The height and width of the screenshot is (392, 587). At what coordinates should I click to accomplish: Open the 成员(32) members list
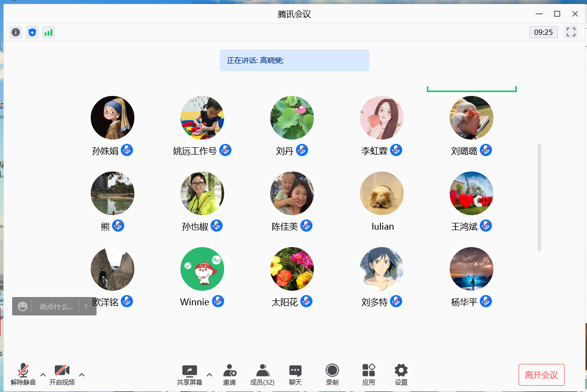click(262, 375)
